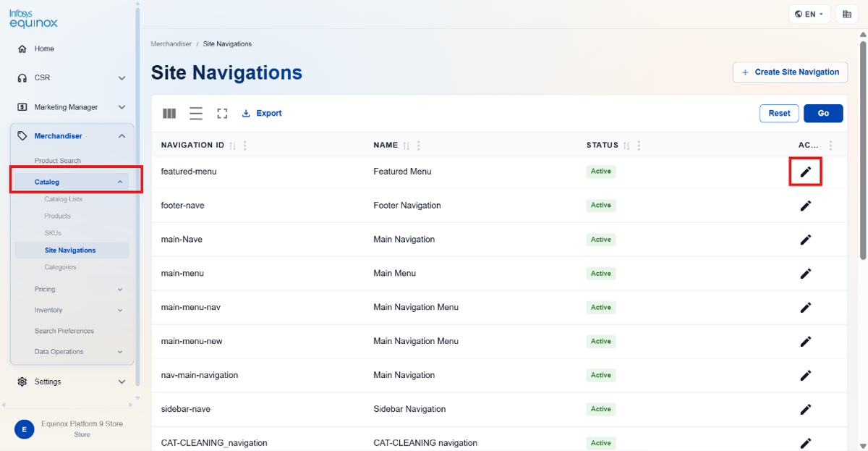Click the Reset button
The height and width of the screenshot is (451, 868).
pyautogui.click(x=779, y=114)
